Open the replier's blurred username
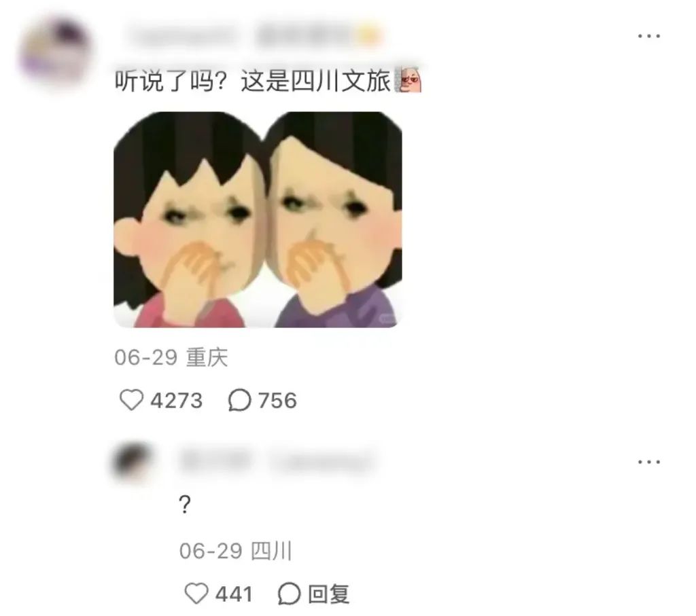 point(277,462)
